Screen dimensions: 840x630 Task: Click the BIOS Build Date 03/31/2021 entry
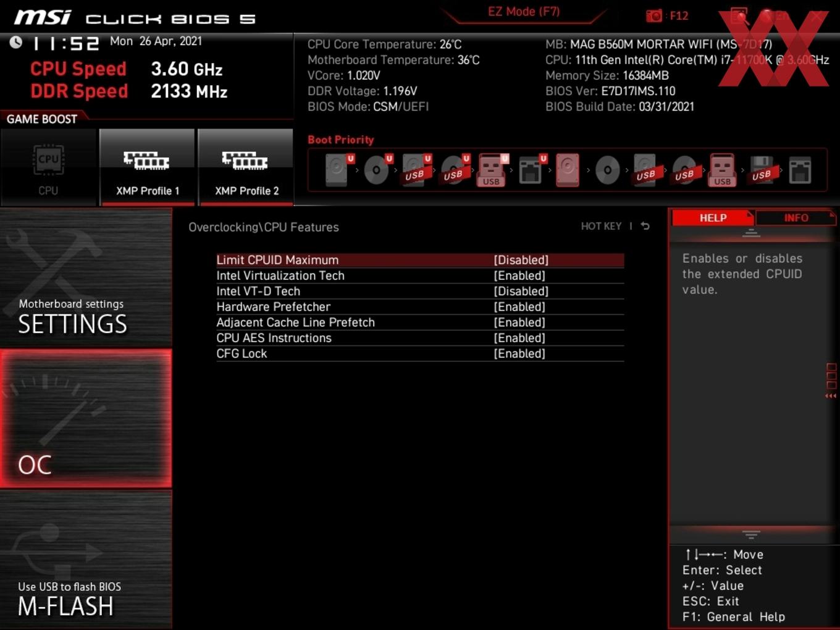[619, 106]
